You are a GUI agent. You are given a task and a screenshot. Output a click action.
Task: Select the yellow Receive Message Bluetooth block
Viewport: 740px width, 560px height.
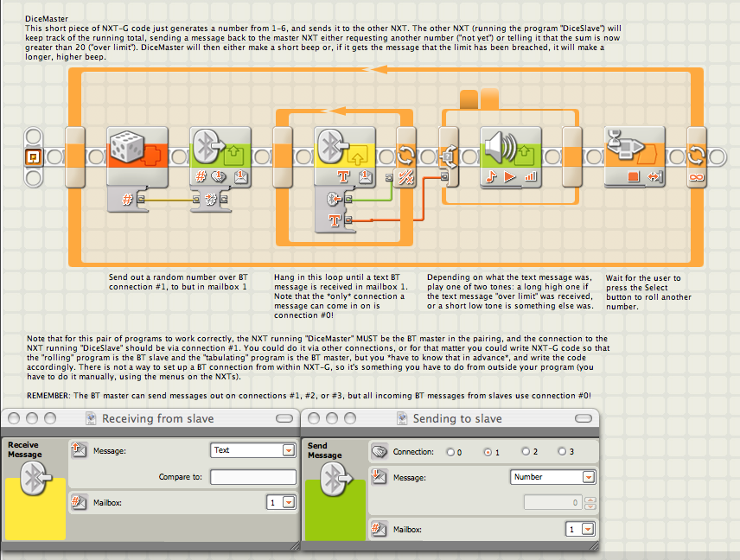pyautogui.click(x=345, y=156)
